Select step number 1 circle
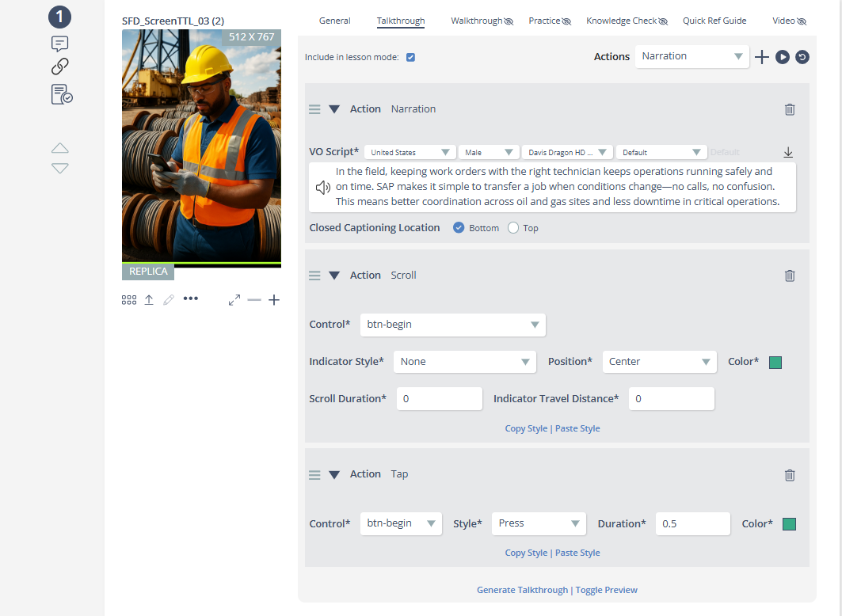Image resolution: width=842 pixels, height=616 pixels. [59, 17]
